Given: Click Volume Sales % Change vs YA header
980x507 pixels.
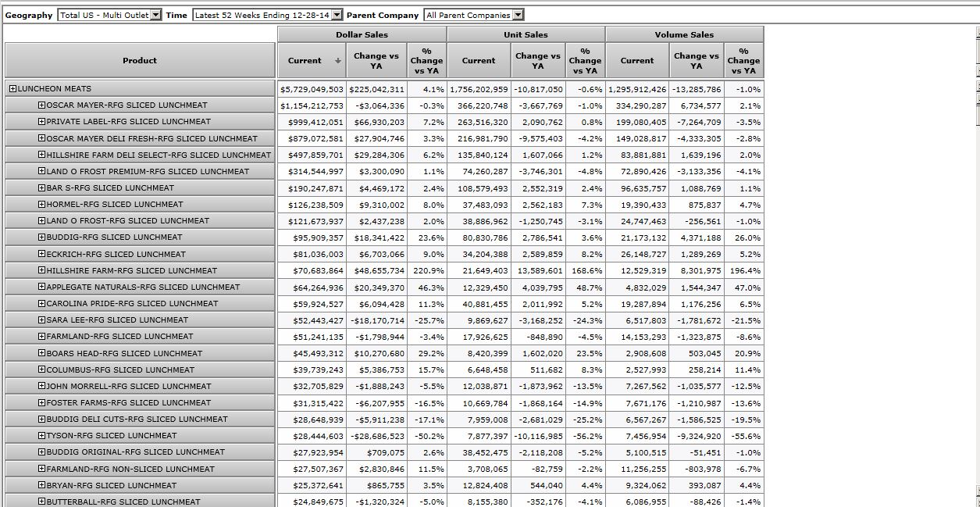Looking at the screenshot, I should point(743,60).
